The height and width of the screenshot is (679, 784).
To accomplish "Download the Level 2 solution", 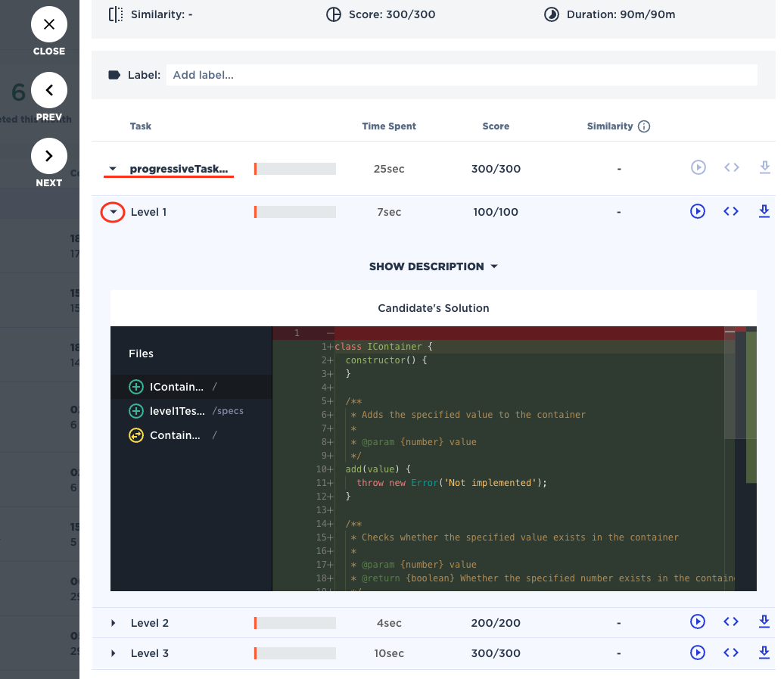I will pyautogui.click(x=764, y=621).
